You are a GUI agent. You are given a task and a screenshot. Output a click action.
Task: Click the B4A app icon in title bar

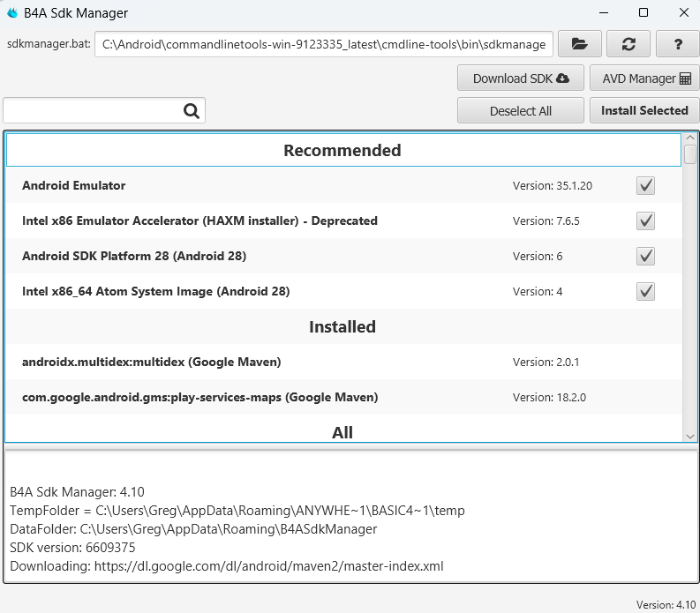click(x=11, y=13)
